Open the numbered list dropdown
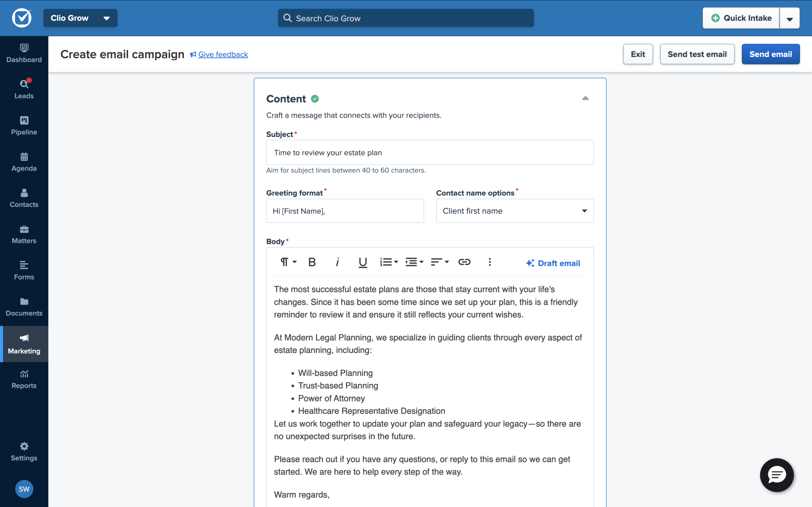 (389, 262)
